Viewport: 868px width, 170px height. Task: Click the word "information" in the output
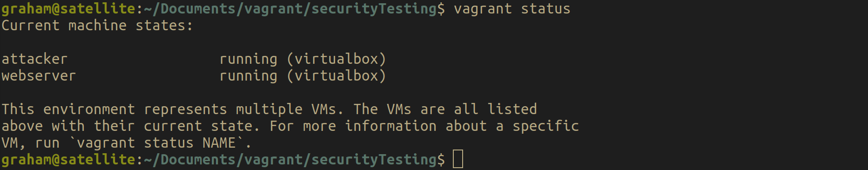pyautogui.click(x=390, y=126)
